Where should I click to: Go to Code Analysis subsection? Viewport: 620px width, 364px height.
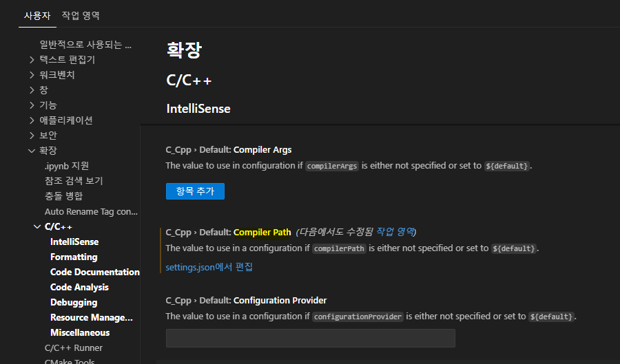(79, 288)
